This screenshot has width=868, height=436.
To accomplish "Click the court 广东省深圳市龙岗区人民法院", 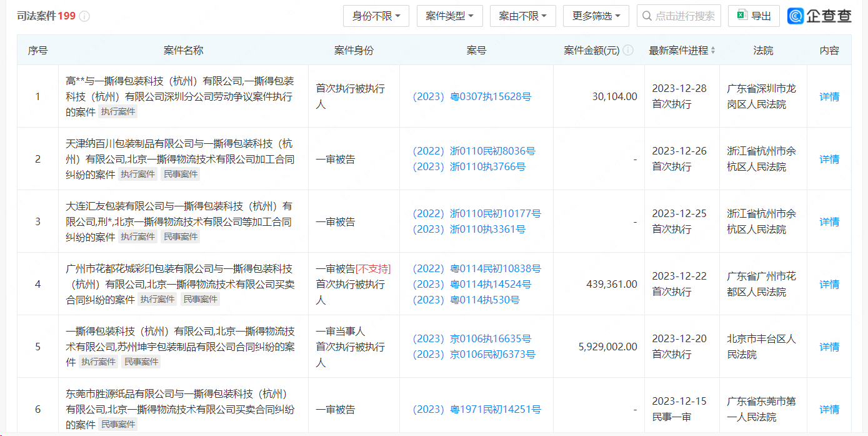I will point(762,96).
